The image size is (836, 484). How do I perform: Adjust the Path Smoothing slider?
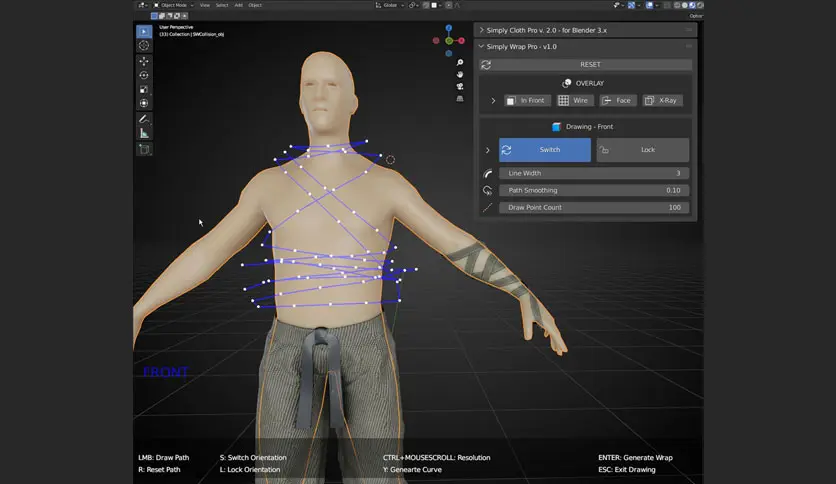pyautogui.click(x=594, y=190)
